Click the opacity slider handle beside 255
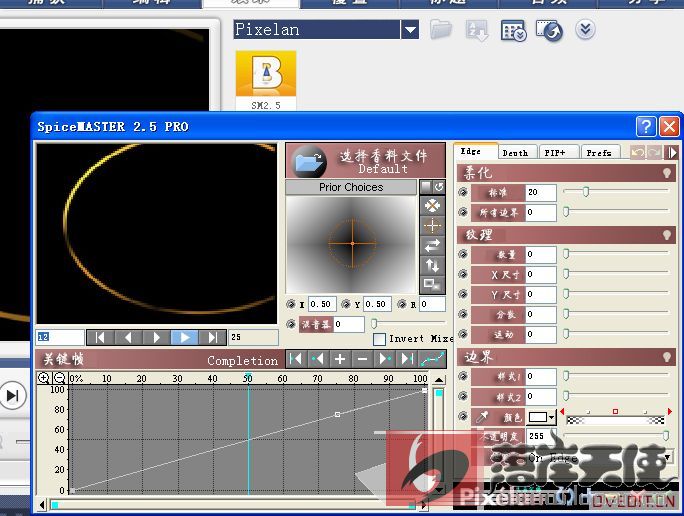684x516 pixels. [666, 435]
